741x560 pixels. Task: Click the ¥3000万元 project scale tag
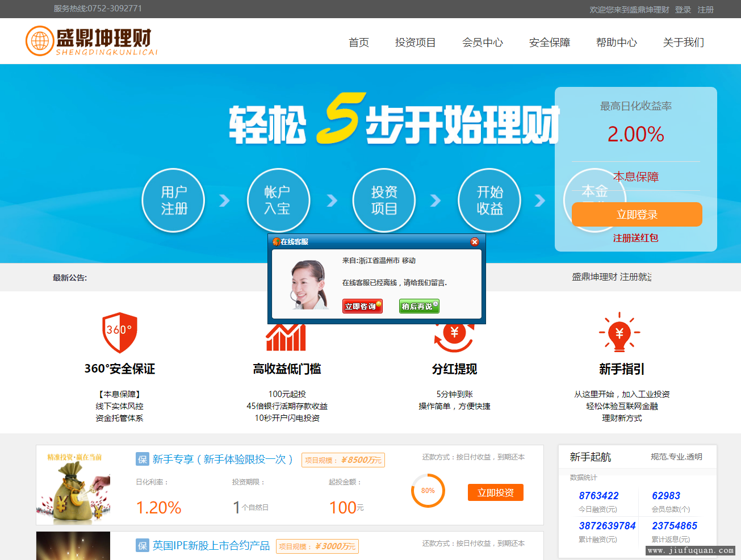click(x=317, y=546)
